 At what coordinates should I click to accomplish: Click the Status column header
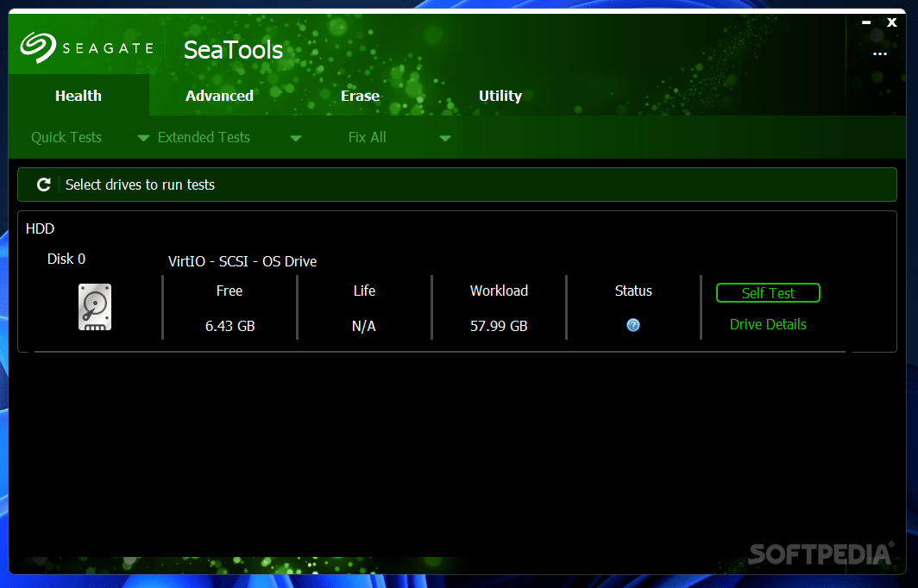pos(633,291)
